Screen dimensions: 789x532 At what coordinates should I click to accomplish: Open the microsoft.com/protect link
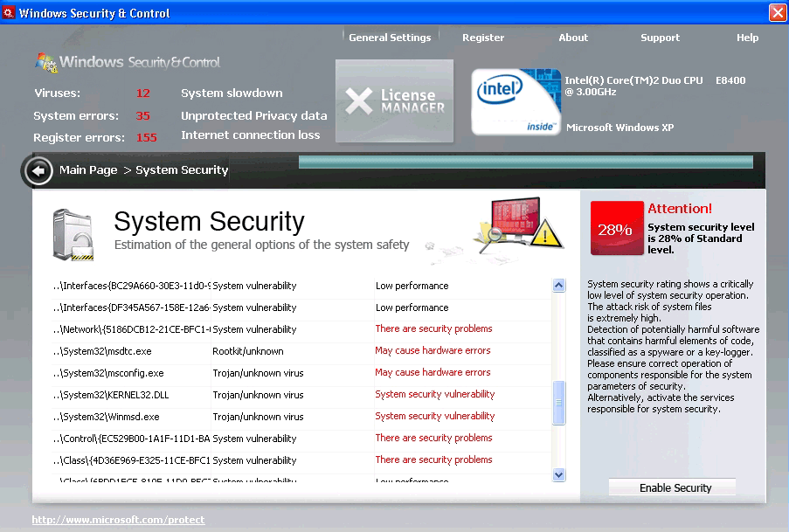tap(118, 520)
